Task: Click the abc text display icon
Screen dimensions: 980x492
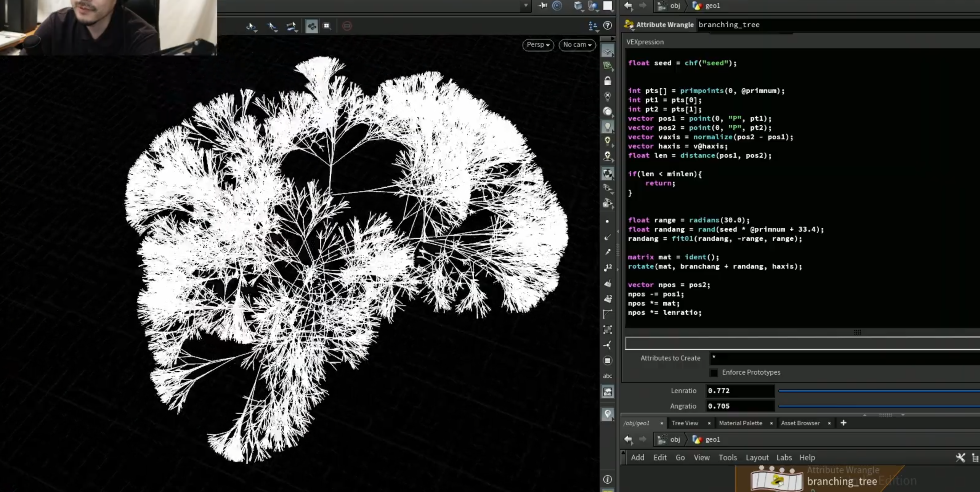Action: (x=608, y=376)
